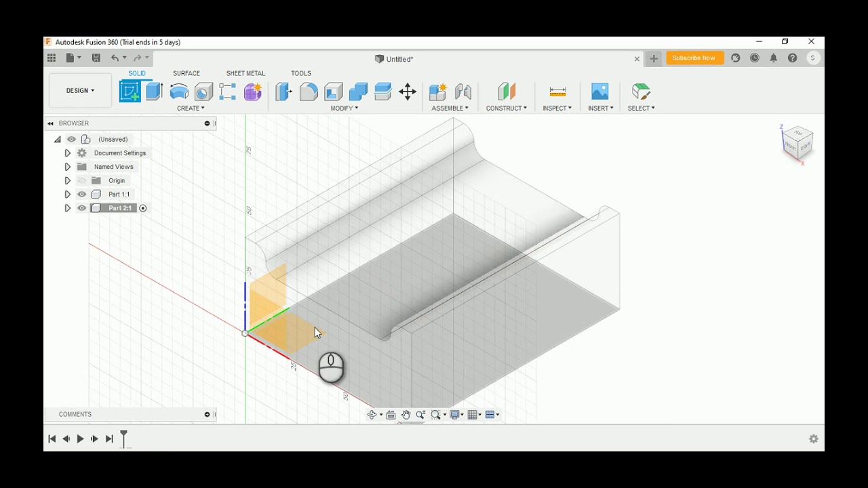Click the New Component icon

point(438,91)
